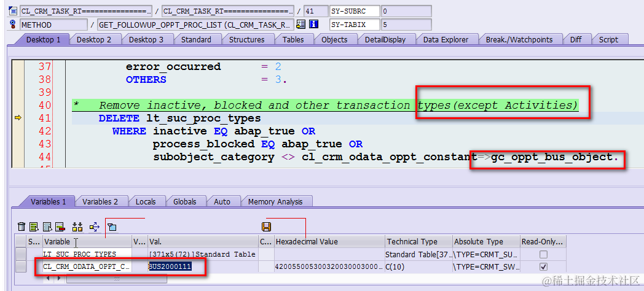
Task: Click the blue info icon near method name
Action: click(x=314, y=24)
